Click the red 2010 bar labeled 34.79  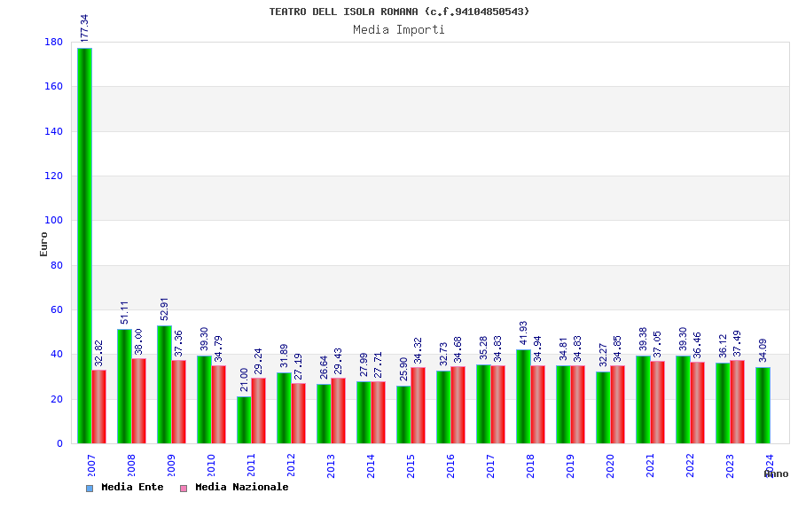(219, 404)
